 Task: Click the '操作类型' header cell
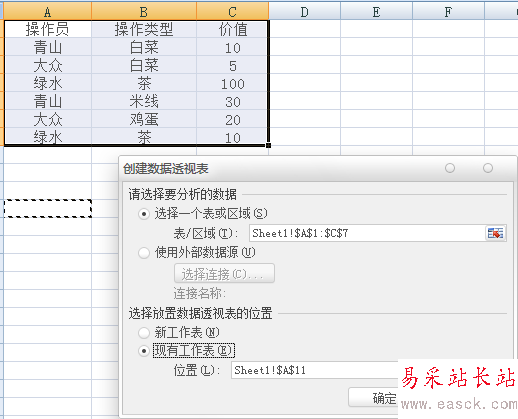click(144, 29)
